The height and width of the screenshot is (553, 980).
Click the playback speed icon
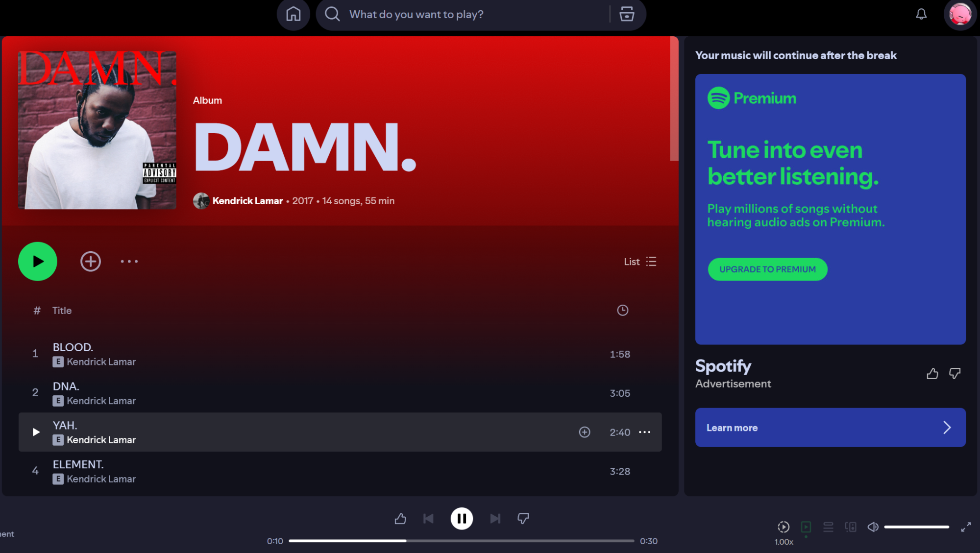784,527
